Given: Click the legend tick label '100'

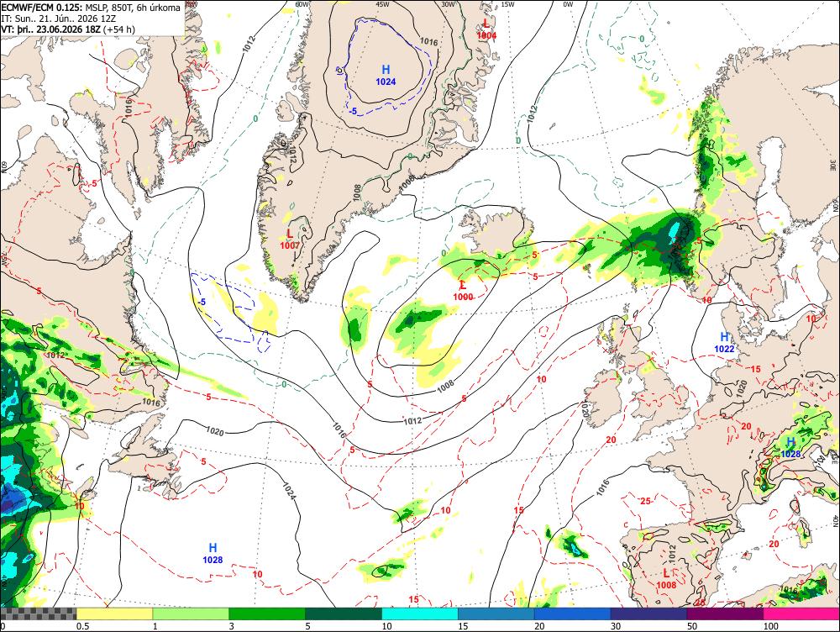Looking at the screenshot, I should pos(770,626).
